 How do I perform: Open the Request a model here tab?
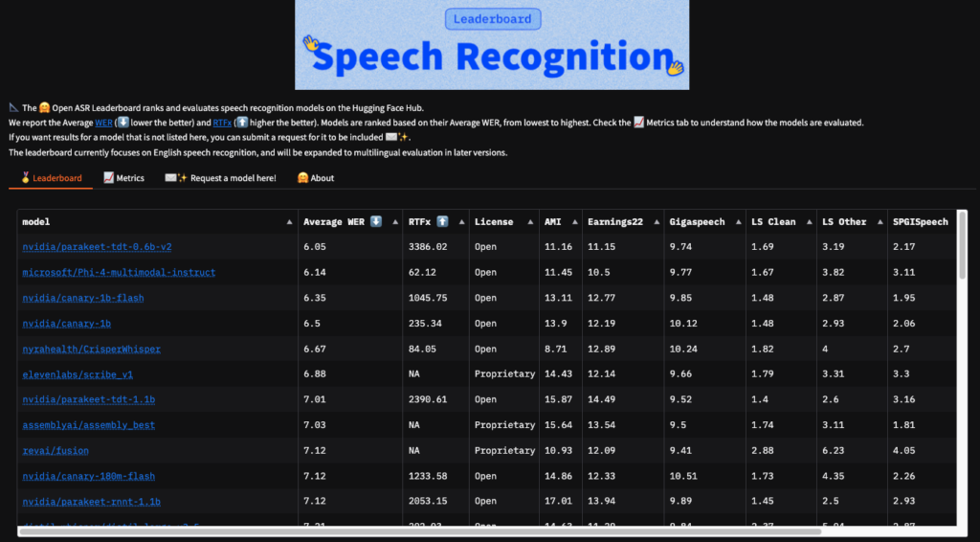coord(220,178)
